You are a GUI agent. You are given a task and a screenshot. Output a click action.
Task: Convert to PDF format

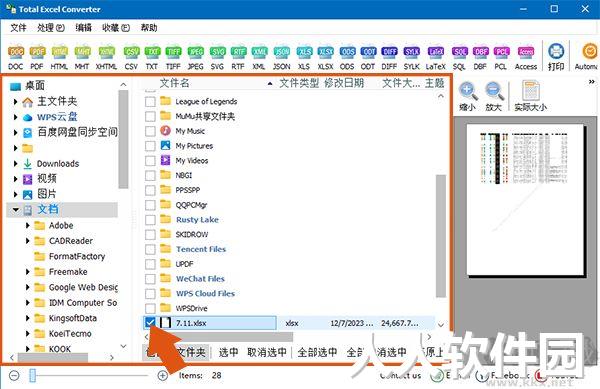pos(37,57)
